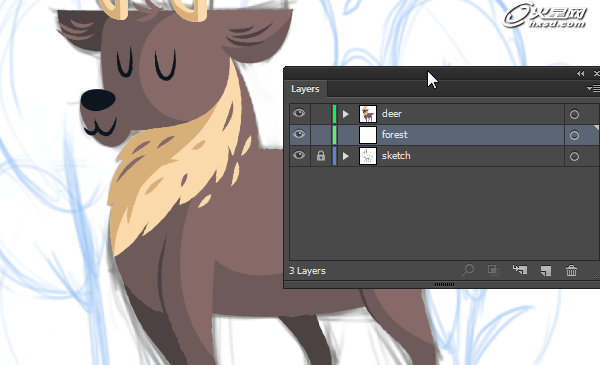Toggle lock column for the deer layer
Image resolution: width=600 pixels, height=365 pixels.
click(x=321, y=114)
